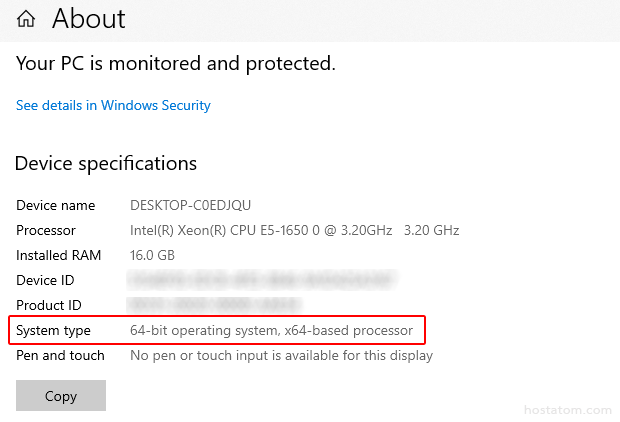Click the About page title
This screenshot has width=620, height=422.
[89, 18]
